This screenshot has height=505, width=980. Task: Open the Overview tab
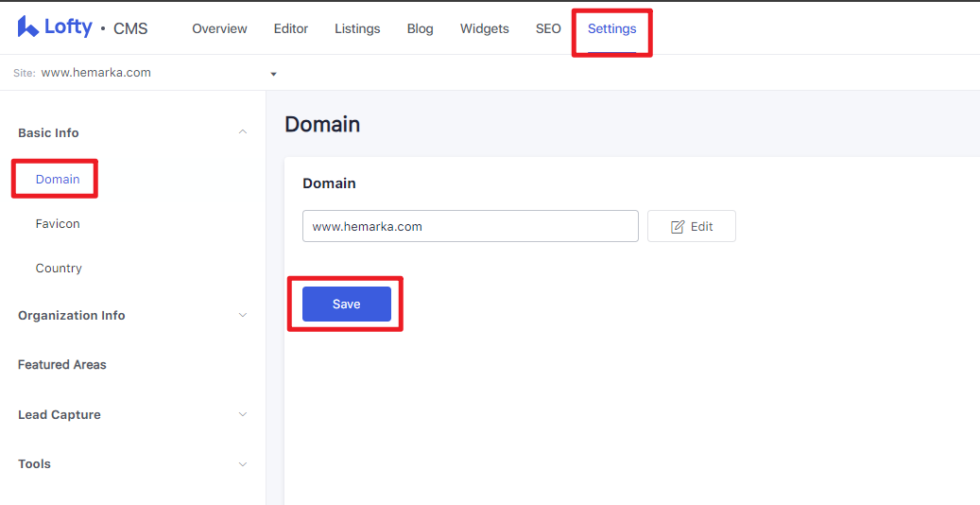[x=219, y=28]
